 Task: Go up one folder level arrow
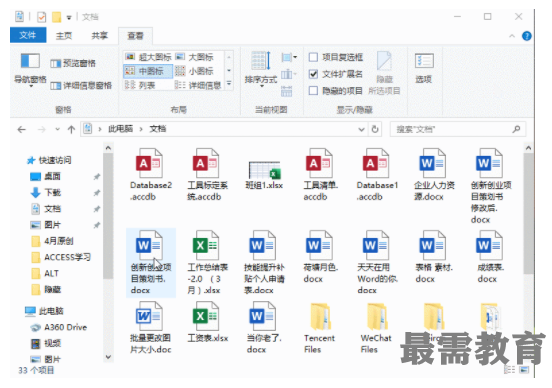coord(71,130)
